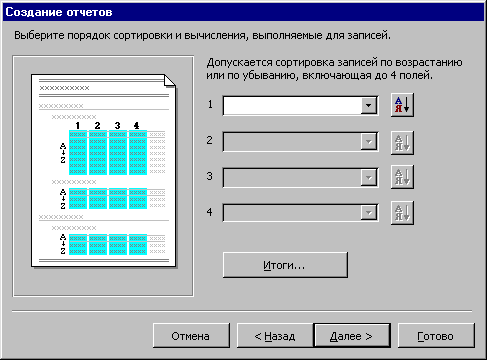Open dropdown arrow of sort field 3

click(x=368, y=177)
